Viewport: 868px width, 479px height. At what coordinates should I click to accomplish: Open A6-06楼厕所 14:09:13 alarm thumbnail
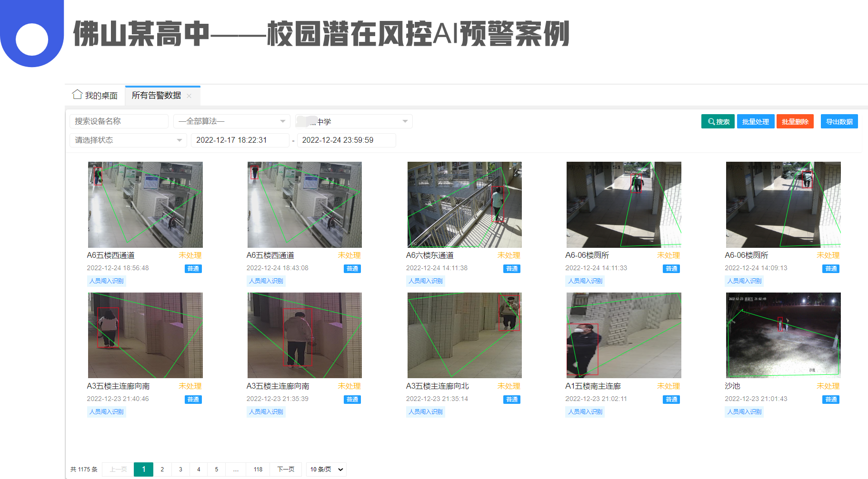[x=783, y=205]
